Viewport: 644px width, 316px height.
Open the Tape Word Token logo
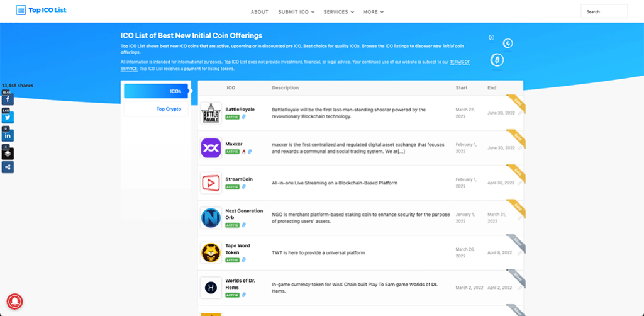(x=211, y=253)
